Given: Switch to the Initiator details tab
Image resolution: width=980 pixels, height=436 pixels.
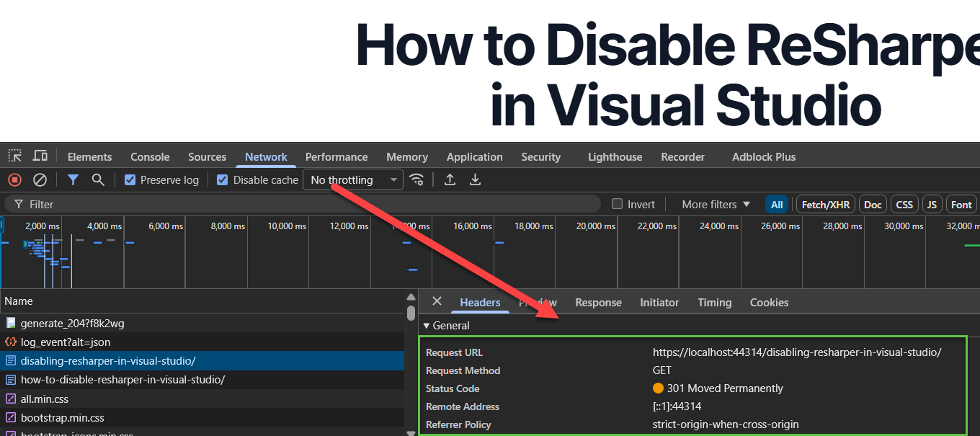Looking at the screenshot, I should click(x=659, y=303).
